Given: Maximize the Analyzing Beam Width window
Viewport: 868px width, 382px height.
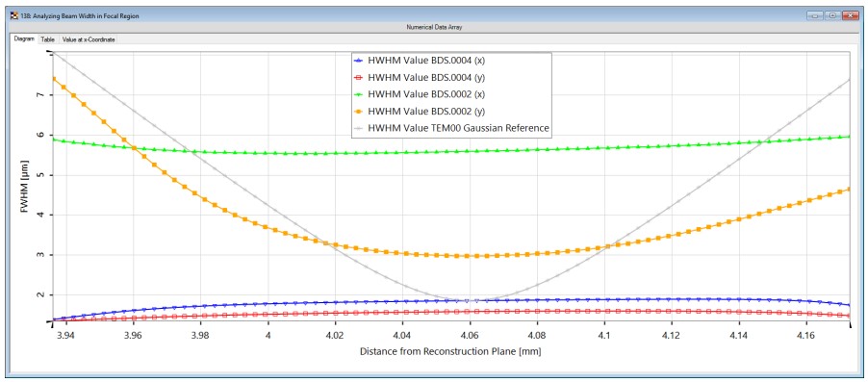Looking at the screenshot, I should [832, 16].
